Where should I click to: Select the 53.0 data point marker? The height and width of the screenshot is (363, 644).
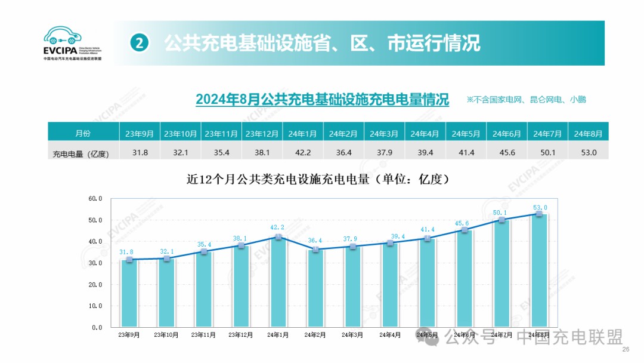point(538,213)
